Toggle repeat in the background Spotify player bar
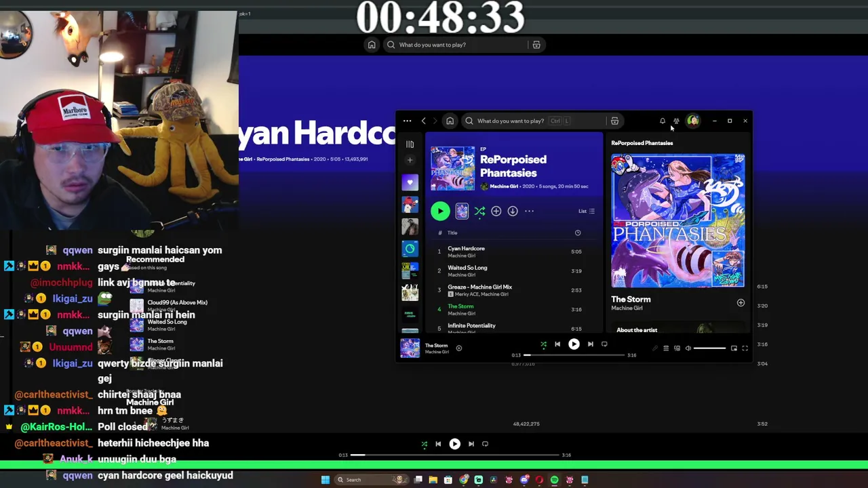 pos(485,445)
